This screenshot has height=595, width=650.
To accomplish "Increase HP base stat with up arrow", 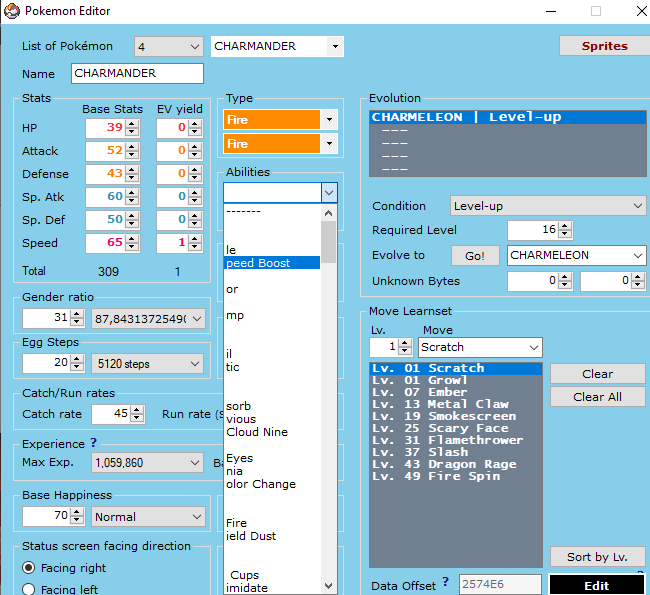I will click(133, 124).
